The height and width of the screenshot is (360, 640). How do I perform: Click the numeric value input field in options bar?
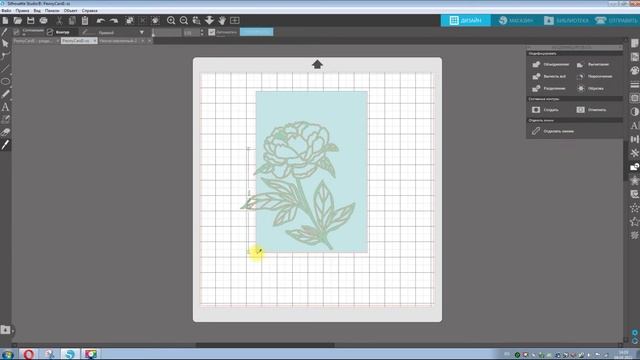(191, 32)
